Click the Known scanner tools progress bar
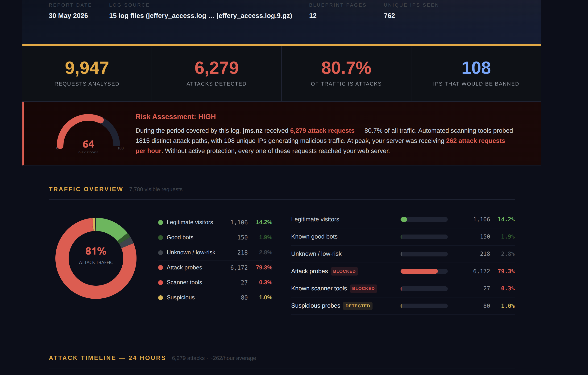Screen dimensions: 588x375 click(424, 288)
